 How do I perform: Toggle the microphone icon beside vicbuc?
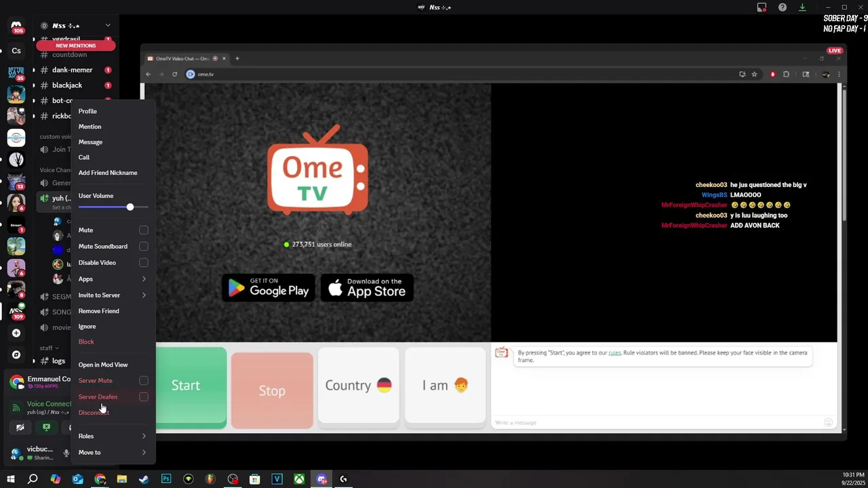pyautogui.click(x=66, y=453)
